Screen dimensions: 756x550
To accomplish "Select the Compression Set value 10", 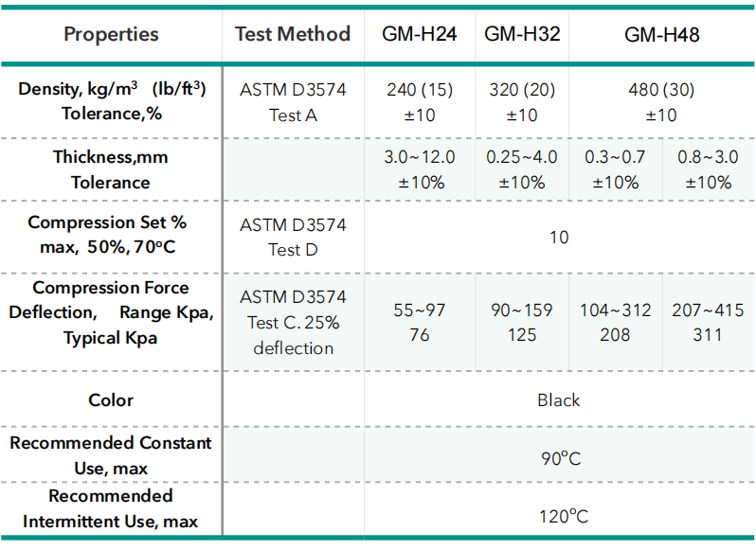I will pos(559,237).
